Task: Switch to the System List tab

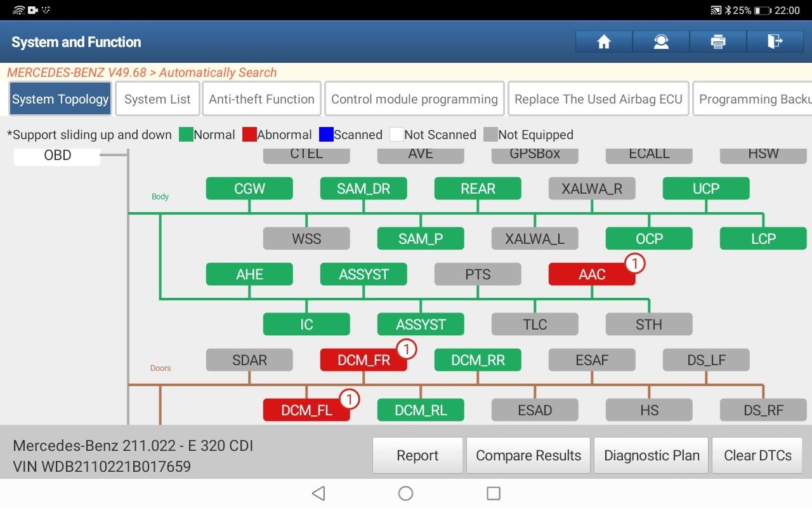Action: pyautogui.click(x=157, y=99)
